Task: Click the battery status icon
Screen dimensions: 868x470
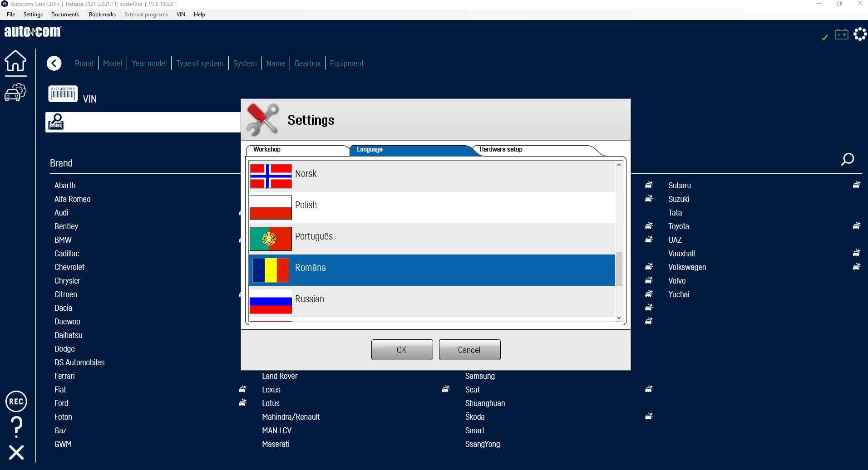Action: click(842, 34)
